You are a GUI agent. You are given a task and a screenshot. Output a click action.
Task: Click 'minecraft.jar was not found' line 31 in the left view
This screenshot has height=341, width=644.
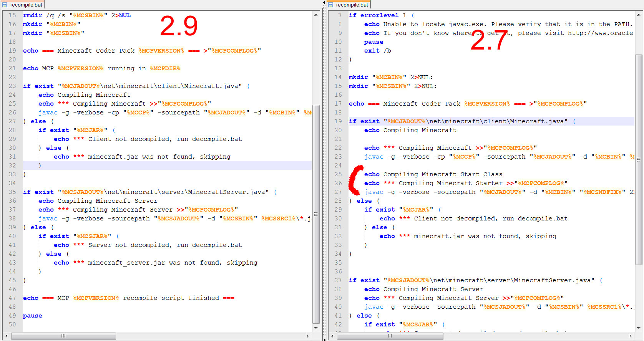[x=142, y=157]
